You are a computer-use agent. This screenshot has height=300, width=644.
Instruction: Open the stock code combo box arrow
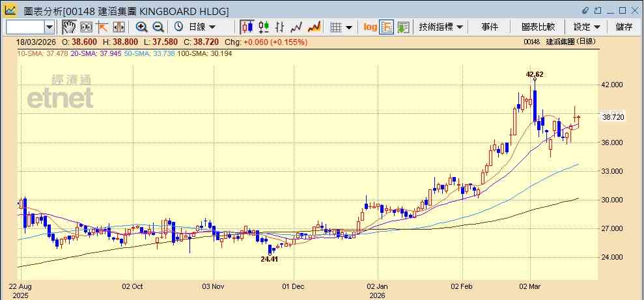point(49,27)
